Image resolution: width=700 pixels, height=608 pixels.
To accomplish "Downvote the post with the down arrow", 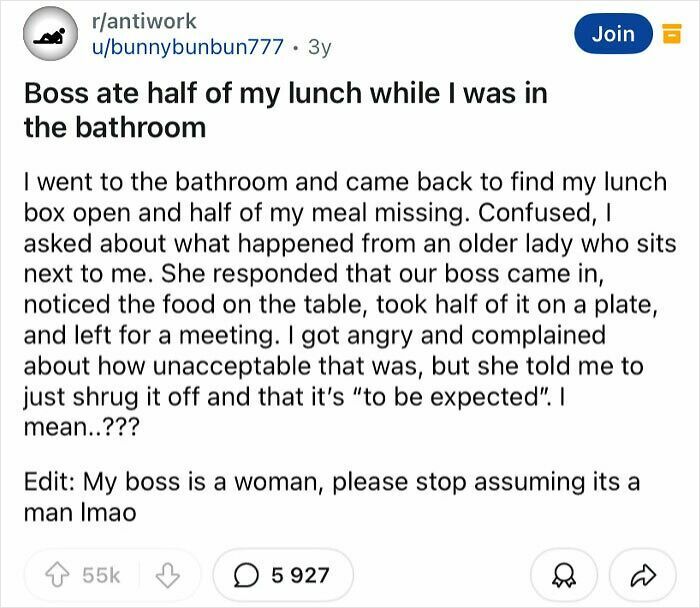I will pyautogui.click(x=168, y=575).
